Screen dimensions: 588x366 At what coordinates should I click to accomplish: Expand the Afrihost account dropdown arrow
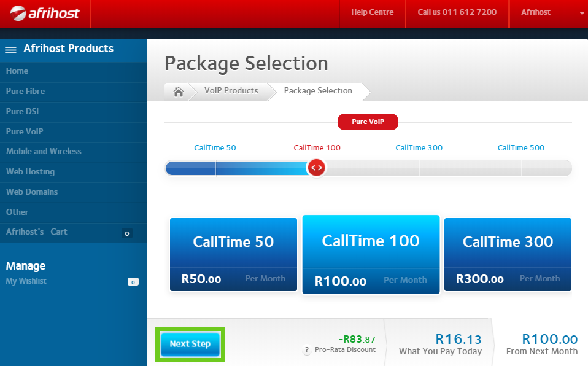coord(581,13)
